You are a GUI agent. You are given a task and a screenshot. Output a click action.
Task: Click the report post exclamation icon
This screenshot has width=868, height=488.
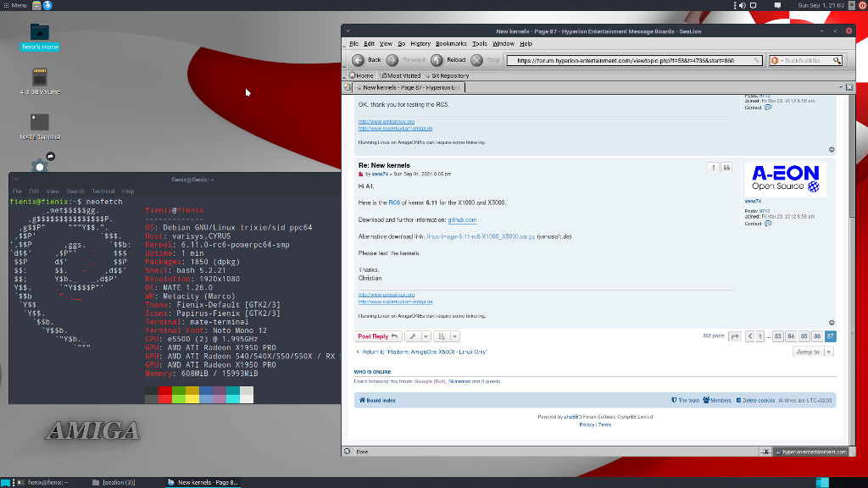click(713, 168)
